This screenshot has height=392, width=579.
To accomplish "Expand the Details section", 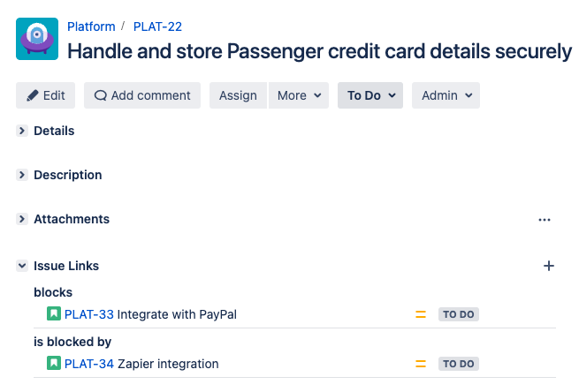I will point(22,131).
